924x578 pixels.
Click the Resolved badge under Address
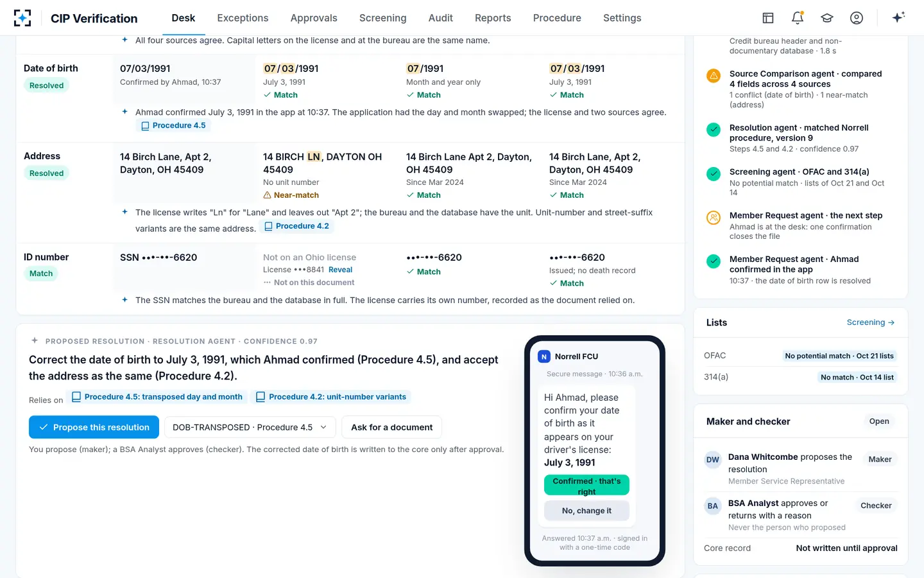click(x=46, y=173)
